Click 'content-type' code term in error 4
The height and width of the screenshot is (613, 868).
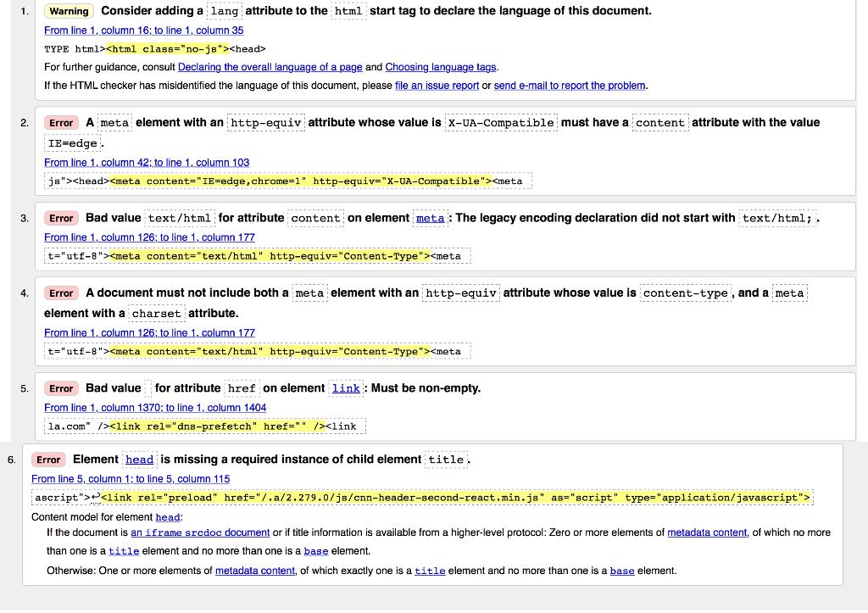pos(685,293)
